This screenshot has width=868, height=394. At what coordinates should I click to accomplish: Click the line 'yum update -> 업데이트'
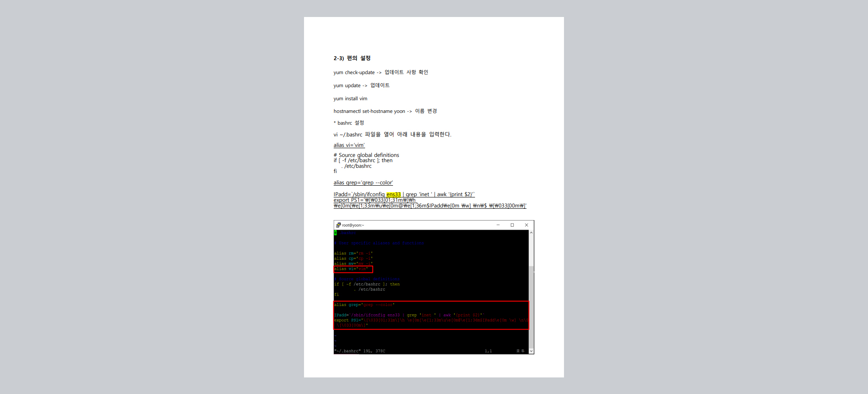[362, 85]
